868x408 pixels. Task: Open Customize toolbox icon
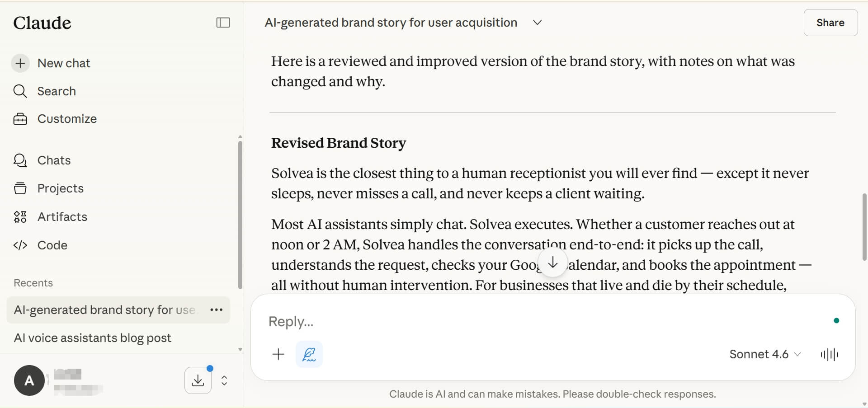(20, 119)
